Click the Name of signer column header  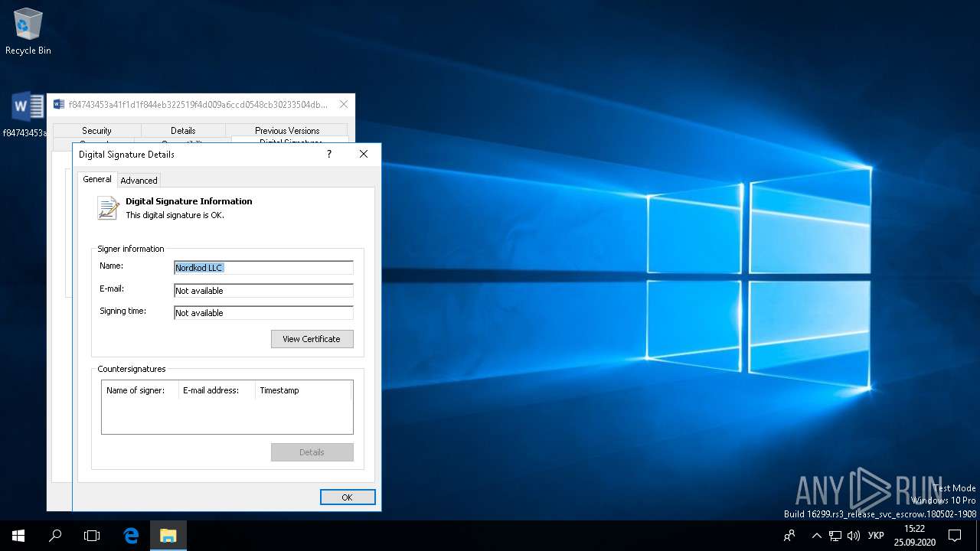tap(140, 390)
